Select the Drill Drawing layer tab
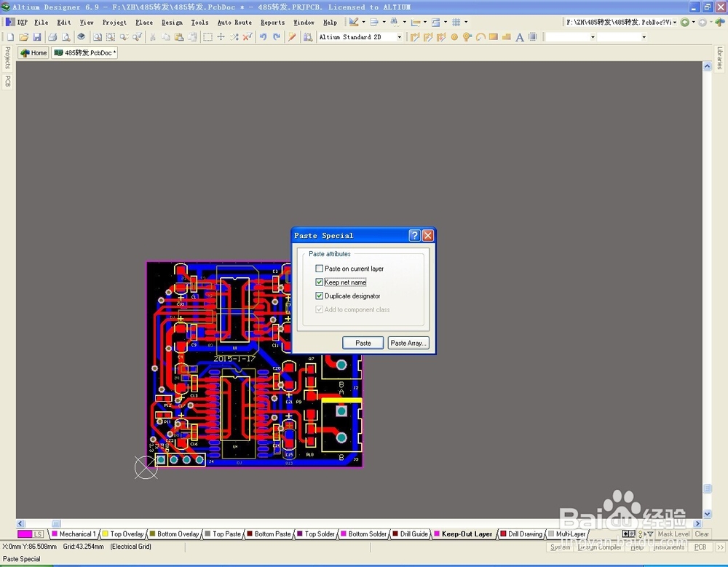Image resolution: width=728 pixels, height=567 pixels. (x=521, y=534)
